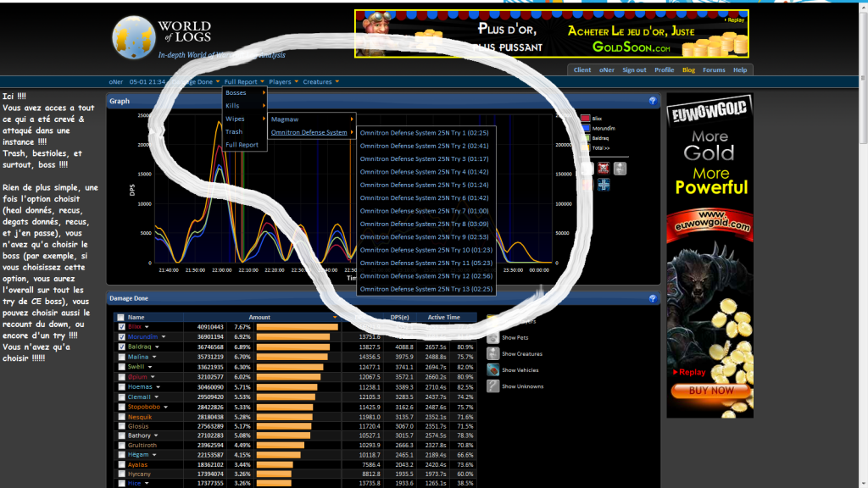Check the Swèll row checkbox
The image size is (868, 488).
[122, 367]
